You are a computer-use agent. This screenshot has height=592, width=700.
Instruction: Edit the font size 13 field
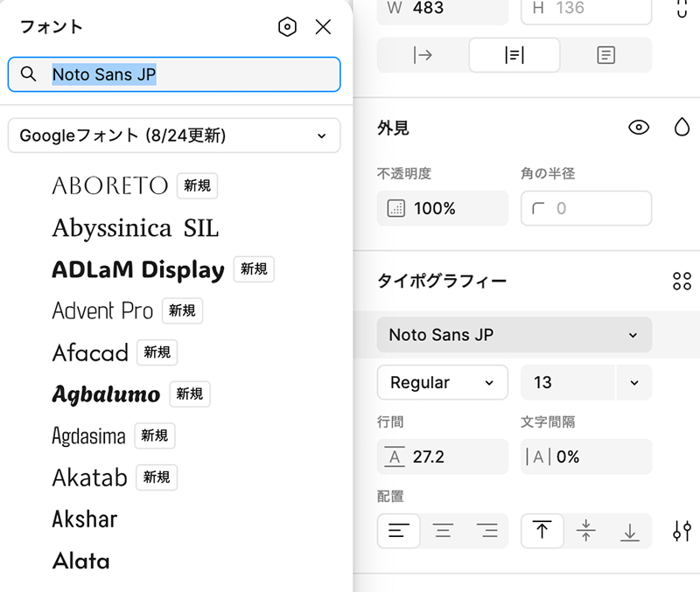click(568, 382)
